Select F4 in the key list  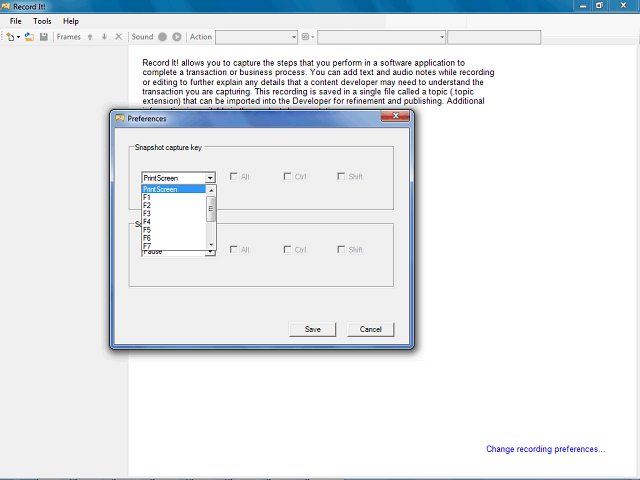point(173,222)
